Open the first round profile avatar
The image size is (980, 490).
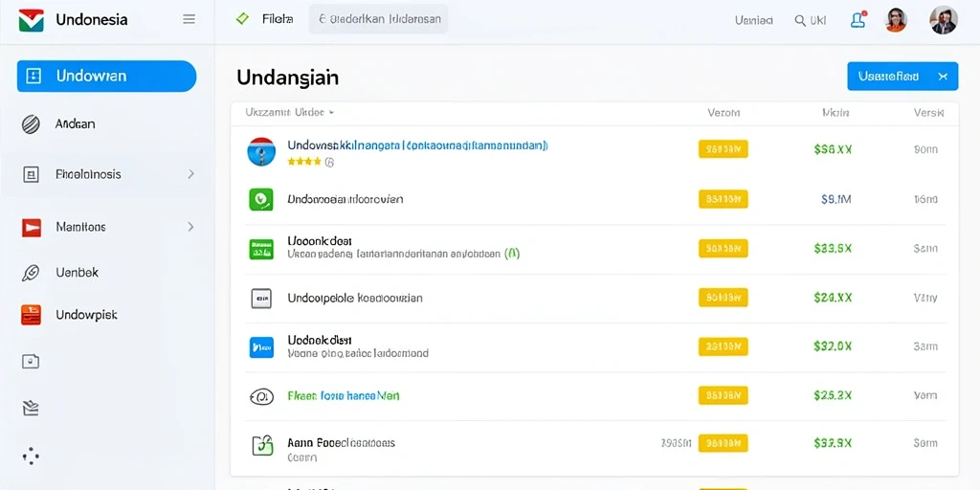coord(896,20)
